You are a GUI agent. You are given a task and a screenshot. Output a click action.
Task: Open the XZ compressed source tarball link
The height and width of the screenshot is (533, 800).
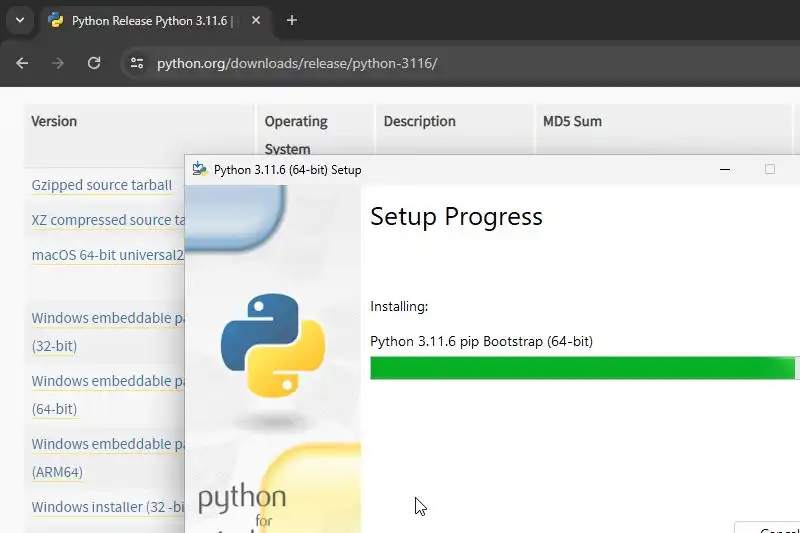tap(108, 220)
